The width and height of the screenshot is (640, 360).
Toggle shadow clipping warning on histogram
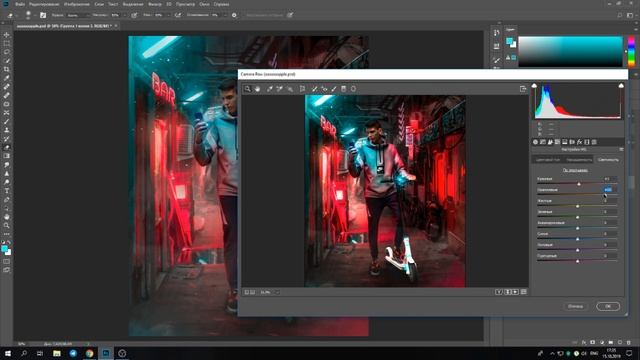pyautogui.click(x=534, y=85)
